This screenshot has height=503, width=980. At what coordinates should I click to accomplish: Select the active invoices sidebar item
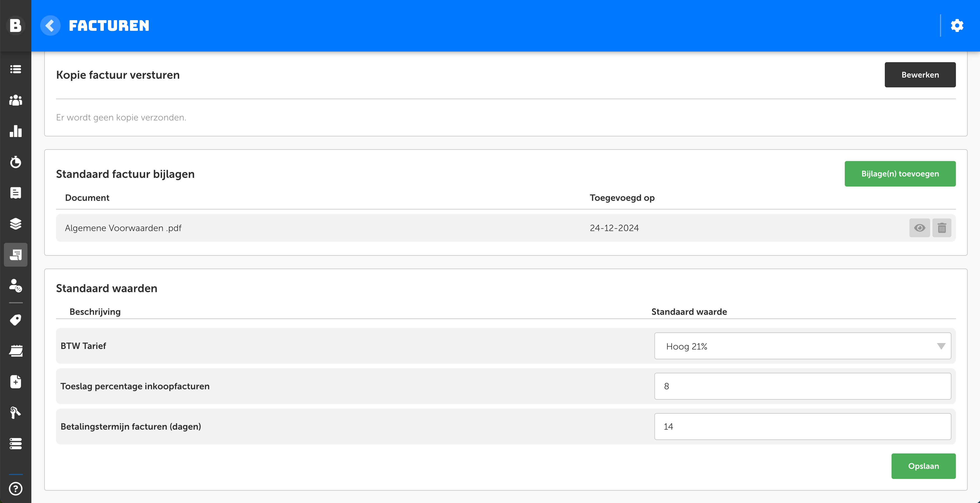pyautogui.click(x=16, y=255)
